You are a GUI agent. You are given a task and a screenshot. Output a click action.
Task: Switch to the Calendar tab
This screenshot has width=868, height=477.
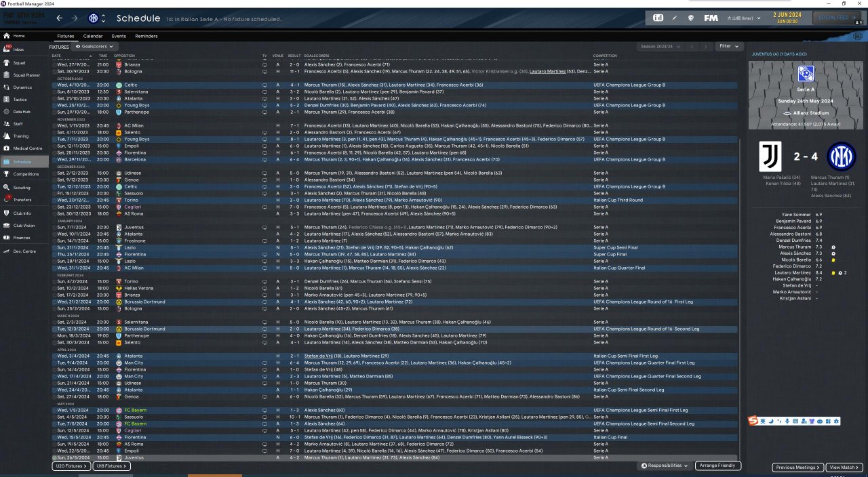(93, 36)
